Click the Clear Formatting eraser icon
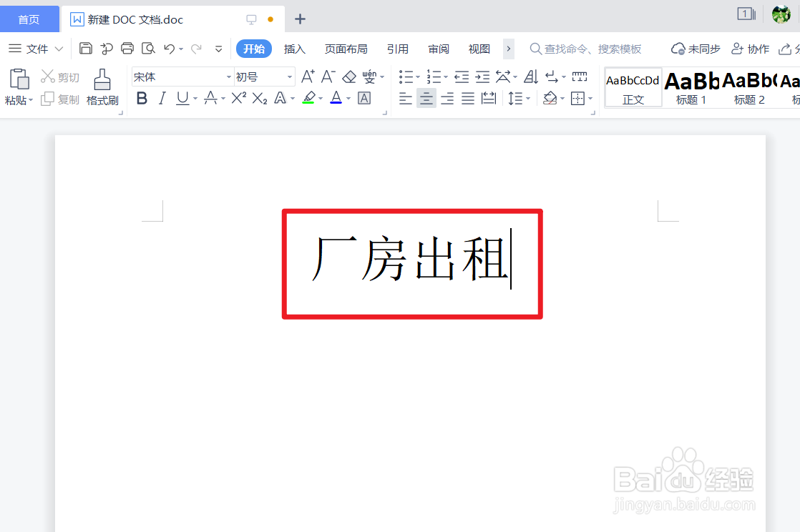This screenshot has height=532, width=800. [x=349, y=77]
